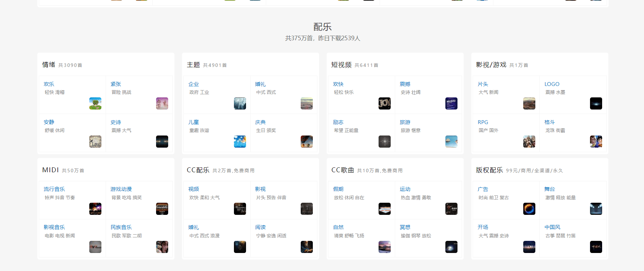Open the 企业 theme link
The width and height of the screenshot is (644, 271).
pos(193,84)
